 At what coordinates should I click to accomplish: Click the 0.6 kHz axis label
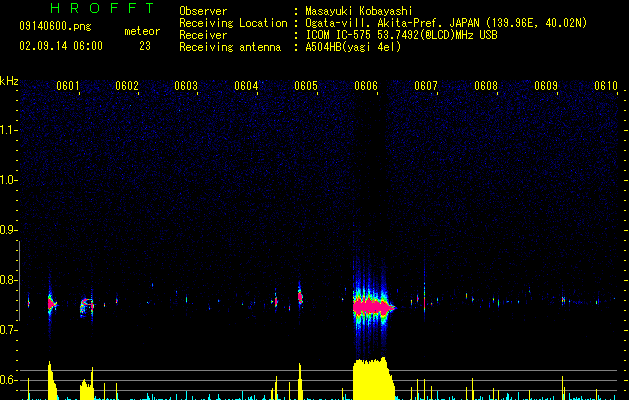[9, 380]
